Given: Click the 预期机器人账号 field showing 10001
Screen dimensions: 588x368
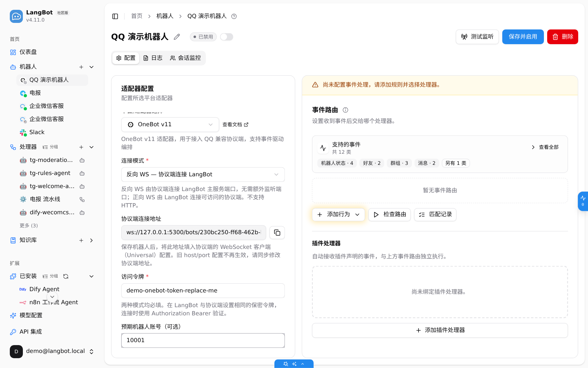Looking at the screenshot, I should tap(203, 340).
